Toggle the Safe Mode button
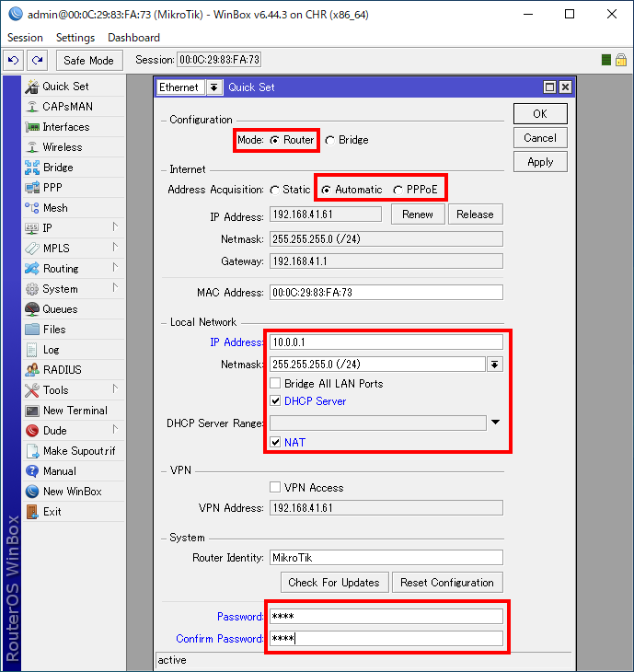634x672 pixels. click(x=89, y=61)
